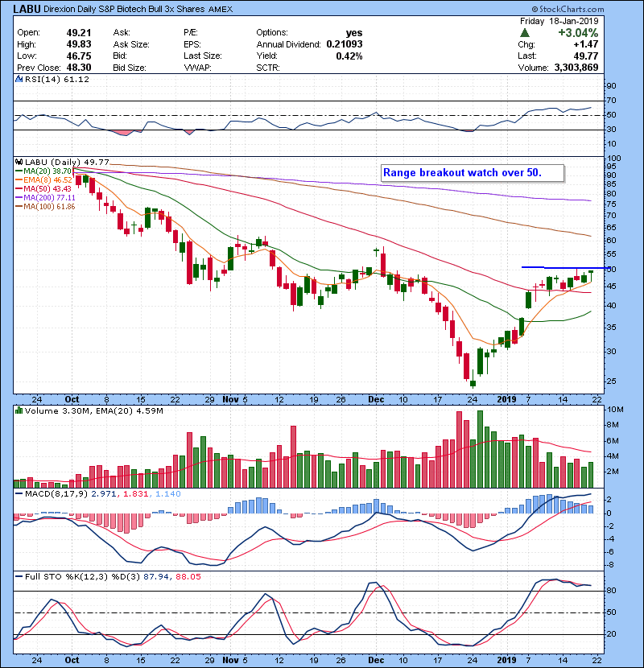The image size is (644, 668).
Task: Click the 10M label on volume axis
Action: (x=616, y=410)
